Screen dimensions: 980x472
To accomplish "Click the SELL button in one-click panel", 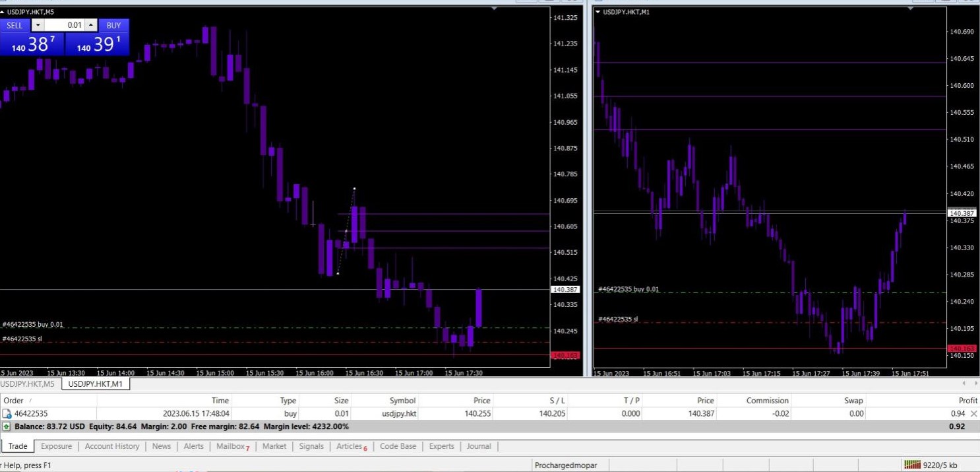I will [x=15, y=26].
